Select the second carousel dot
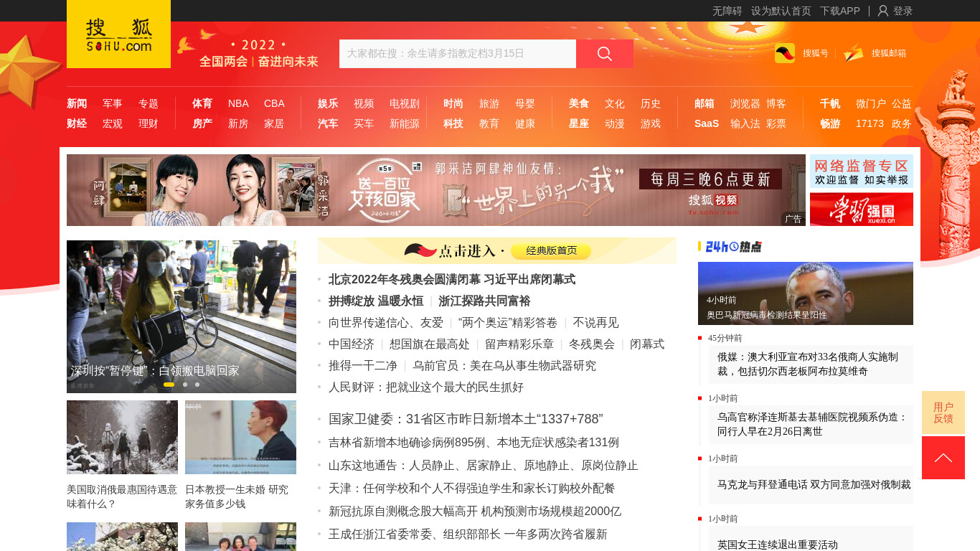The image size is (980, 551). click(x=185, y=385)
